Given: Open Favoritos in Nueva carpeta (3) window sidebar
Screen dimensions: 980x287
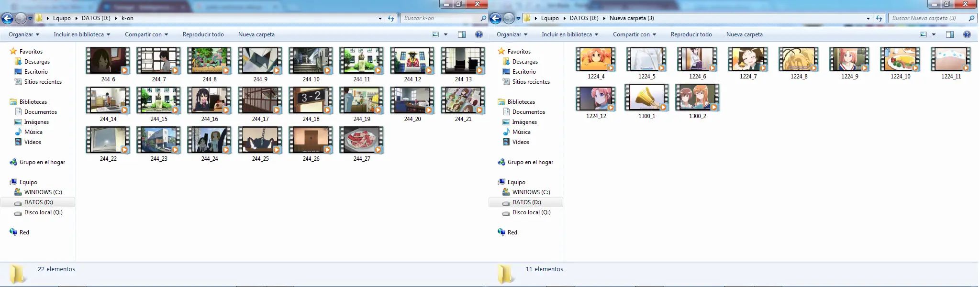Looking at the screenshot, I should tap(519, 52).
